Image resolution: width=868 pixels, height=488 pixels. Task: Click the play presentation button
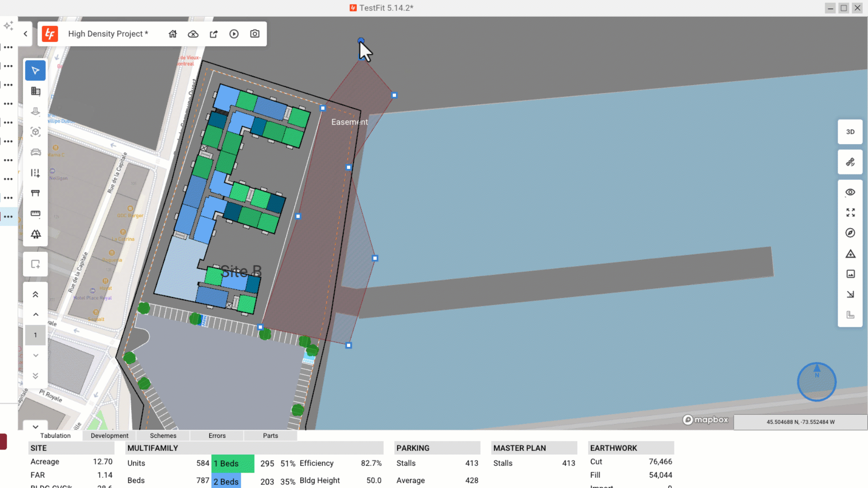coord(234,34)
